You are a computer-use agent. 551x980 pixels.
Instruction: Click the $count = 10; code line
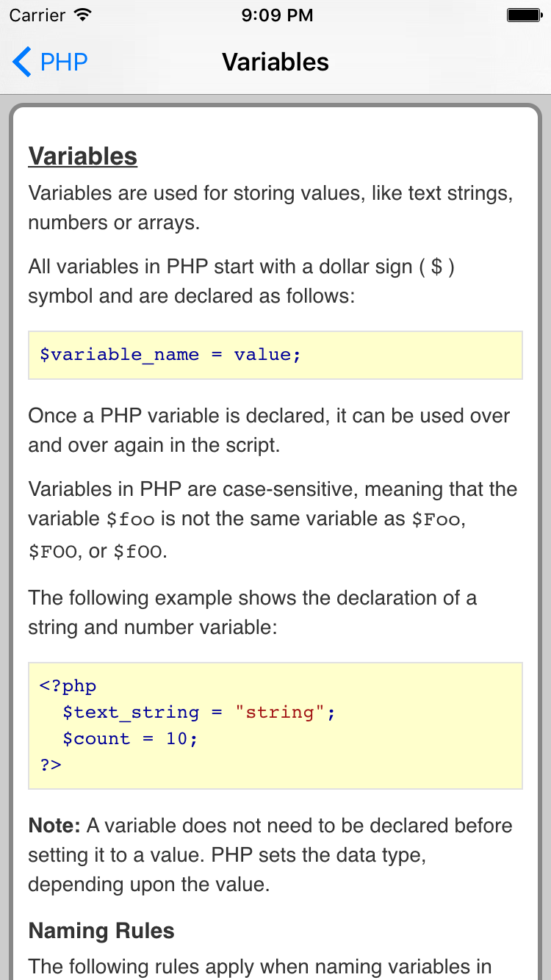click(x=131, y=739)
